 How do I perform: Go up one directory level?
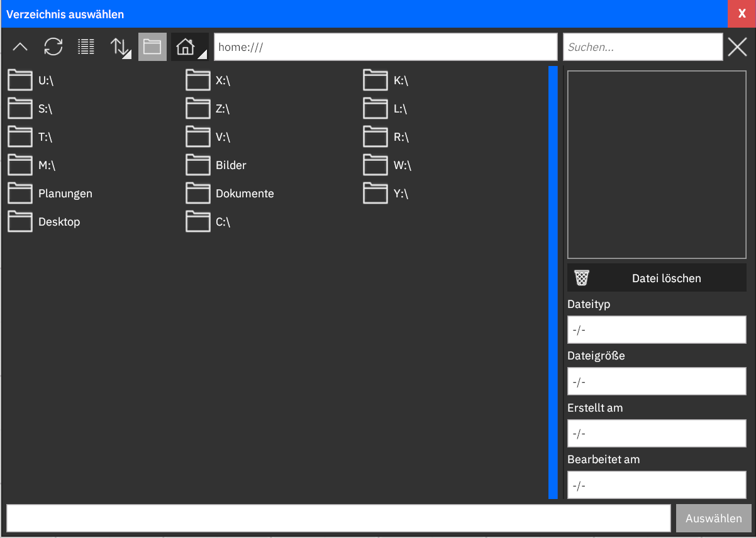(x=21, y=47)
